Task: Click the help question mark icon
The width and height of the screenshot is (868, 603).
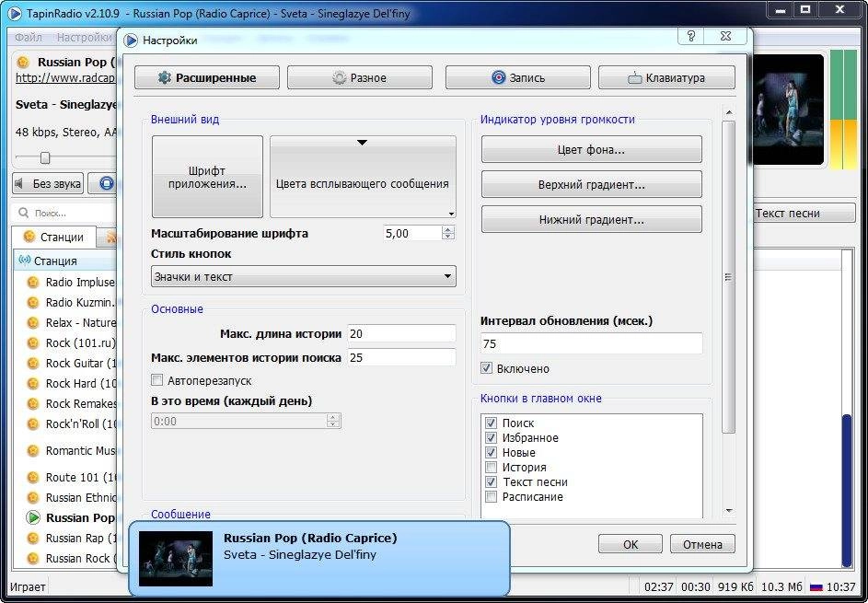Action: pyautogui.click(x=691, y=36)
